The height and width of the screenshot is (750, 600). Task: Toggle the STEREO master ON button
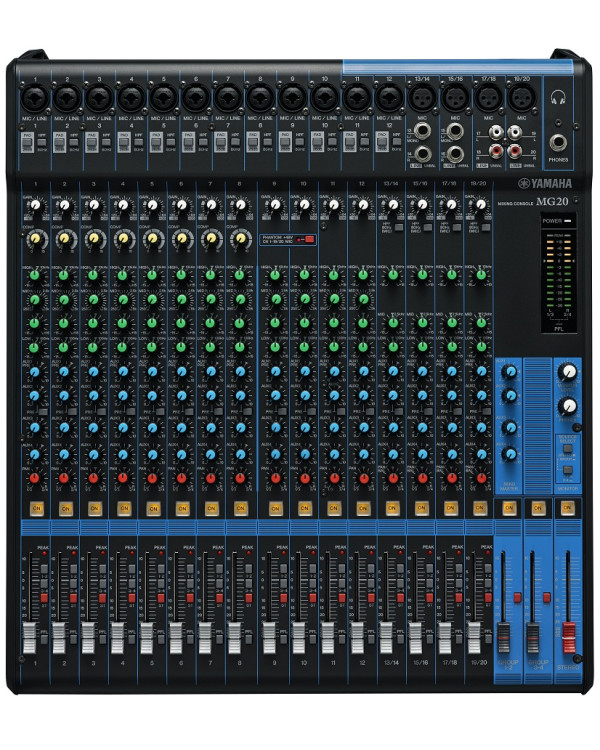tap(567, 507)
